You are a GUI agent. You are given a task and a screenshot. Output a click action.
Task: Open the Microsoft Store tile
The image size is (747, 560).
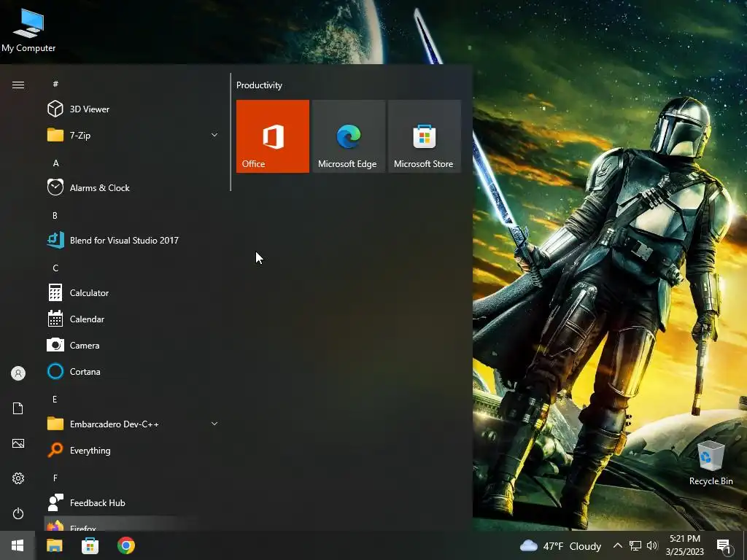pyautogui.click(x=425, y=136)
